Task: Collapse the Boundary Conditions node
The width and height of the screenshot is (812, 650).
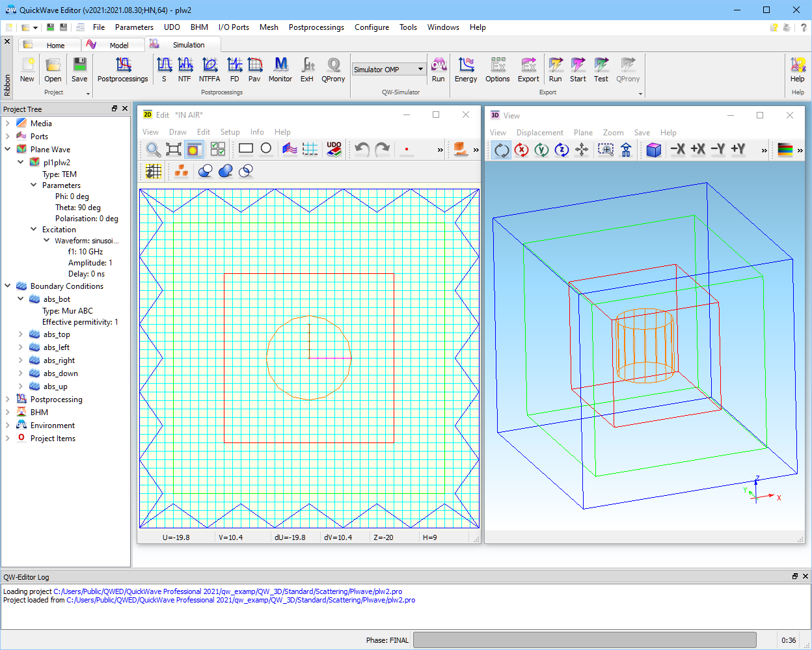Action: pos(8,286)
